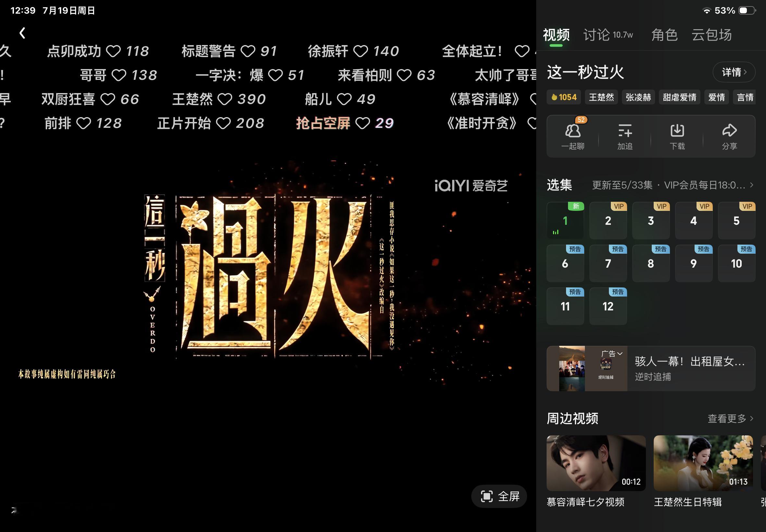The image size is (766, 532).
Task: Tap the 王楚然 actor tag
Action: tap(601, 97)
